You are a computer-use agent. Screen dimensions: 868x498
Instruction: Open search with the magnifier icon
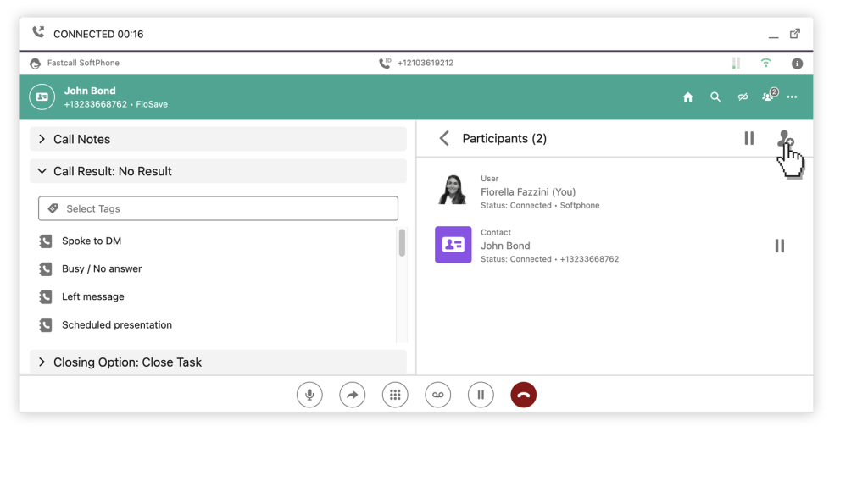pyautogui.click(x=715, y=97)
